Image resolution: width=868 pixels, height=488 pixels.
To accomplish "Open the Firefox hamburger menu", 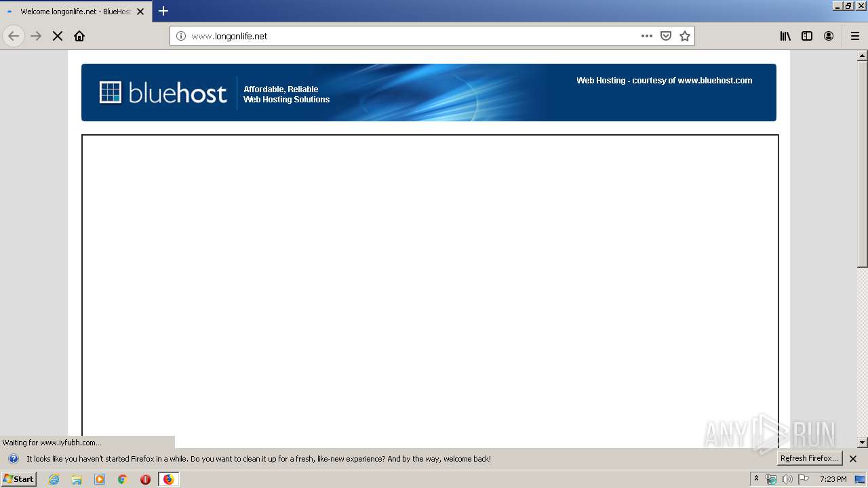I will pyautogui.click(x=855, y=36).
